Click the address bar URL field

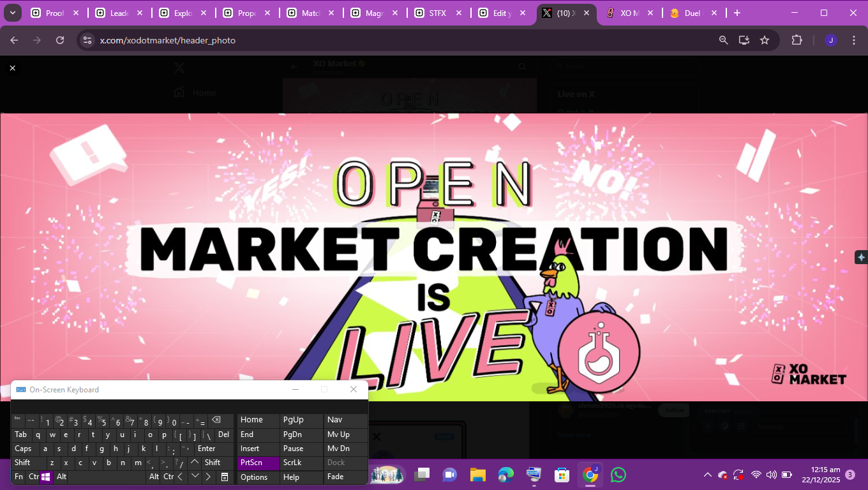[x=383, y=40]
